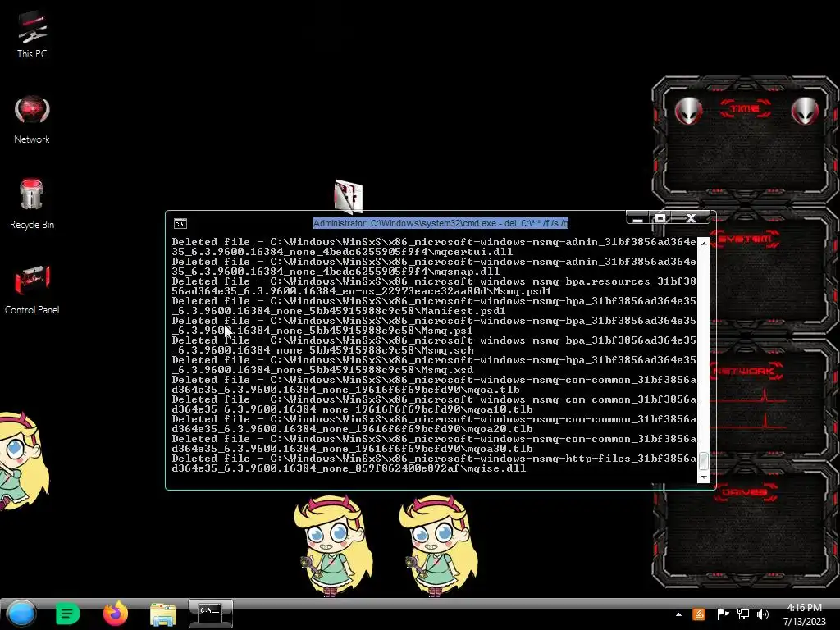Screen dimensions: 840x630
Task: Click the line ending in Msmq.sch
Action: (434, 345)
